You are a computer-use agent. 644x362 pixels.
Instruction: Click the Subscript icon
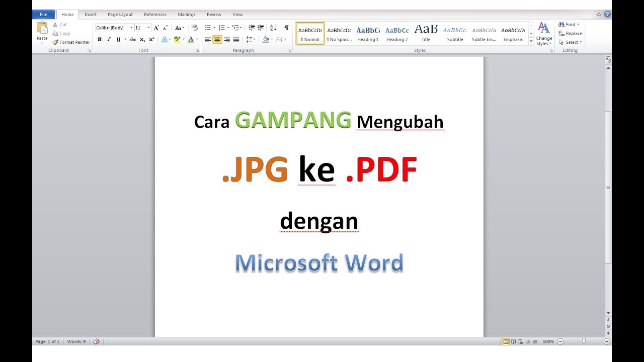click(142, 39)
